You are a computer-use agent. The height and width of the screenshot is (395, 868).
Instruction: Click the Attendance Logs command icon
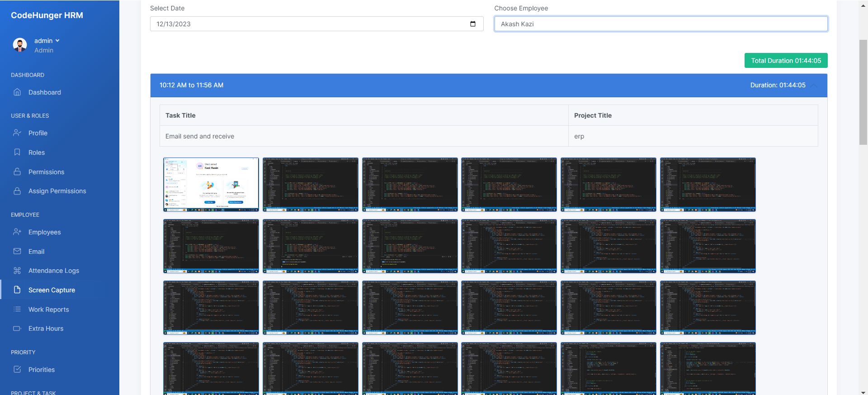pos(17,271)
